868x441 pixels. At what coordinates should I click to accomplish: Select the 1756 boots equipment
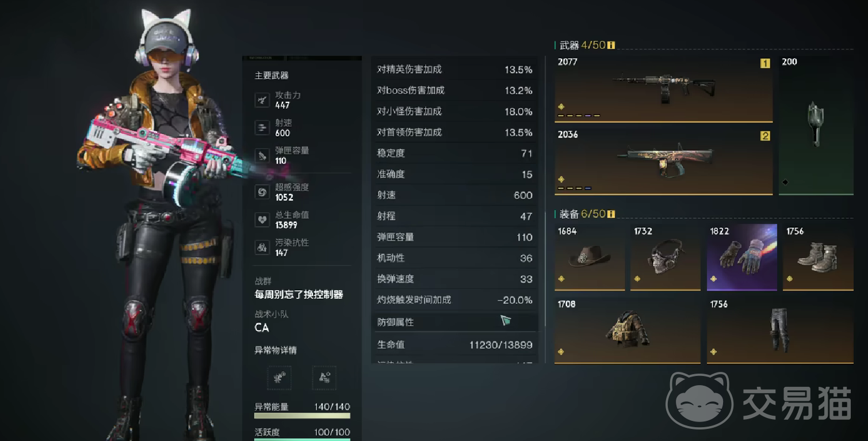pos(818,257)
